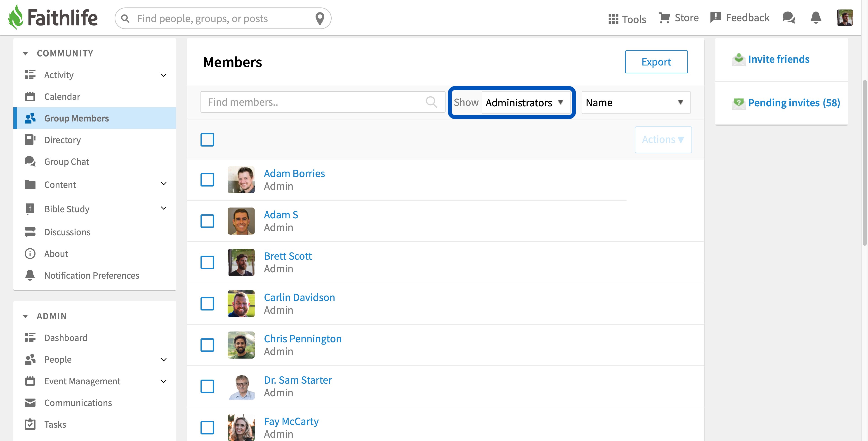Screen dimensions: 868x441
Task: Open the Tools grid menu
Action: click(x=627, y=19)
